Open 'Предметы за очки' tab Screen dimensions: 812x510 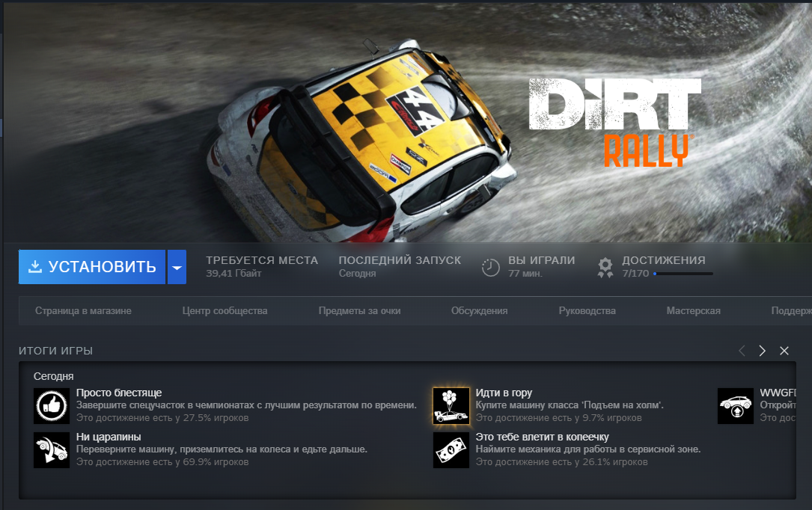359,311
